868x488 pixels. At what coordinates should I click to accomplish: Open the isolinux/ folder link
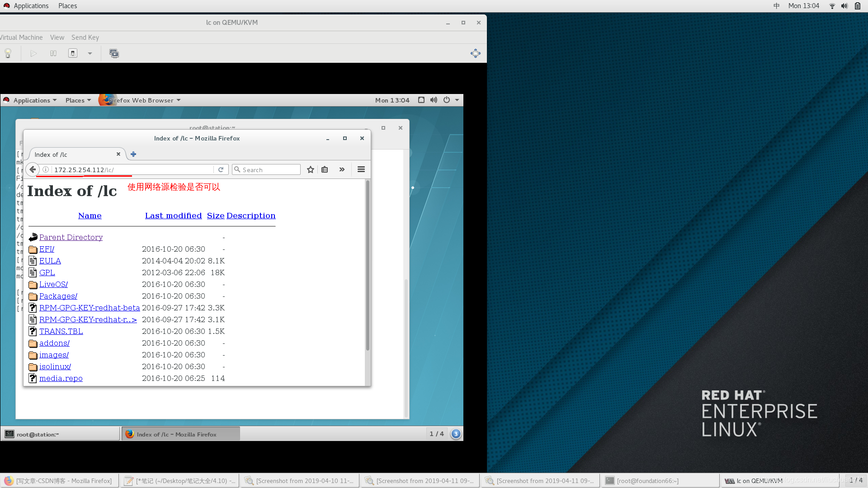point(55,366)
